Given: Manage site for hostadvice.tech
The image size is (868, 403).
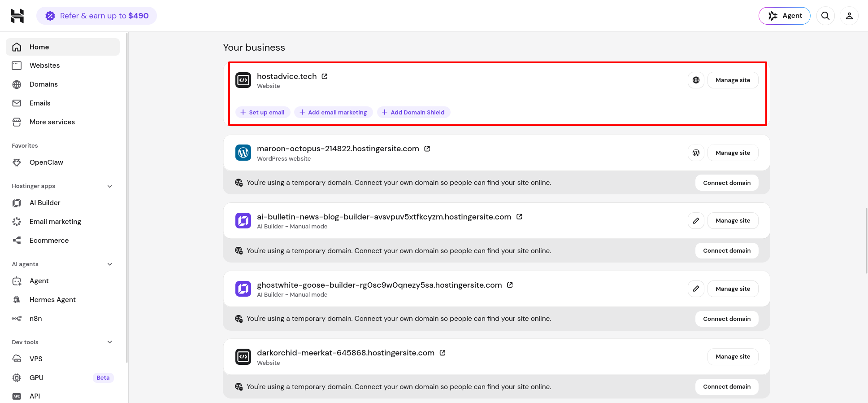Looking at the screenshot, I should (733, 80).
